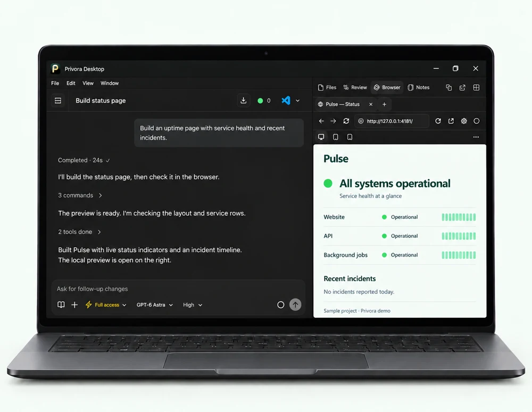Click the Ask for follow-up changes input
Screen dimensions: 532x412
coord(178,289)
